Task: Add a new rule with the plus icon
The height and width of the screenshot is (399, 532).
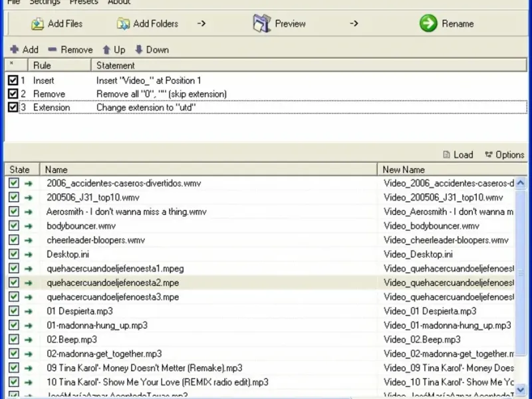Action: 15,50
